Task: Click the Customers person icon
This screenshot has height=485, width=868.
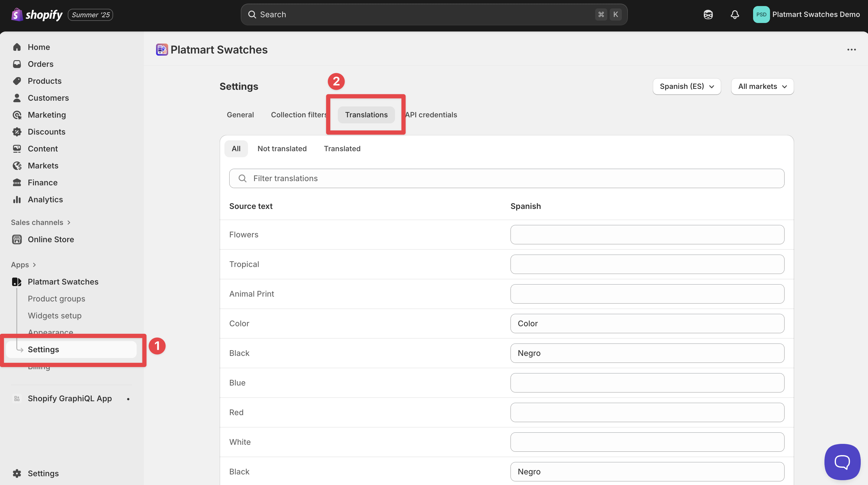Action: point(17,98)
